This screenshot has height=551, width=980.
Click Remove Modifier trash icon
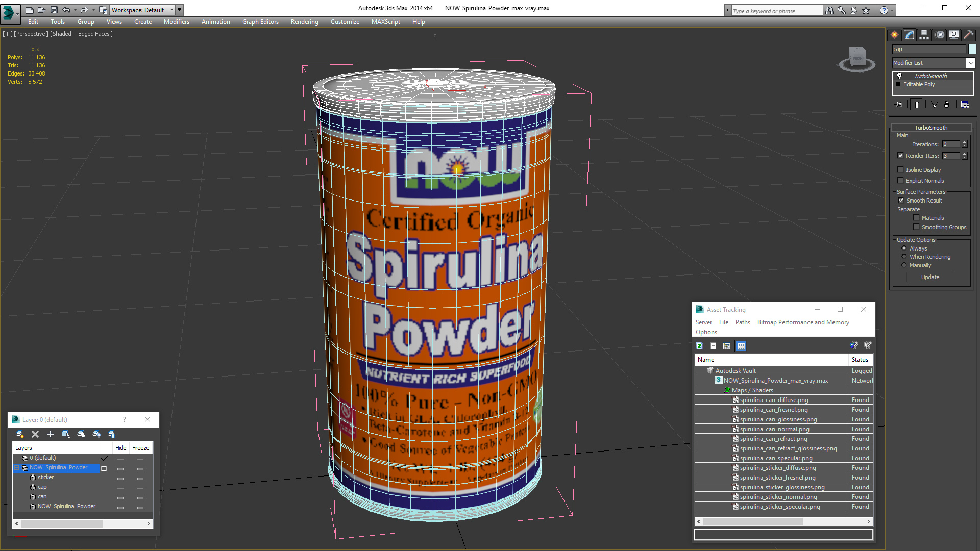tap(946, 104)
